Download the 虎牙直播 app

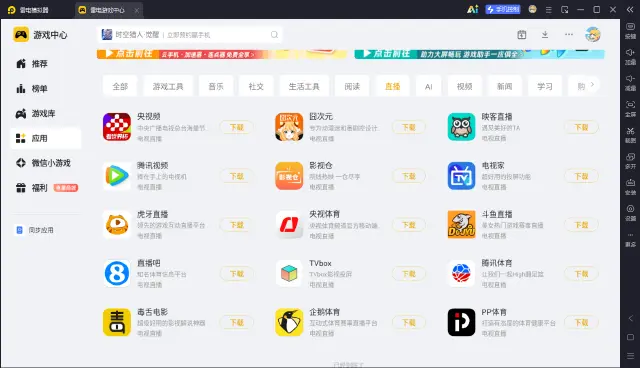click(237, 225)
